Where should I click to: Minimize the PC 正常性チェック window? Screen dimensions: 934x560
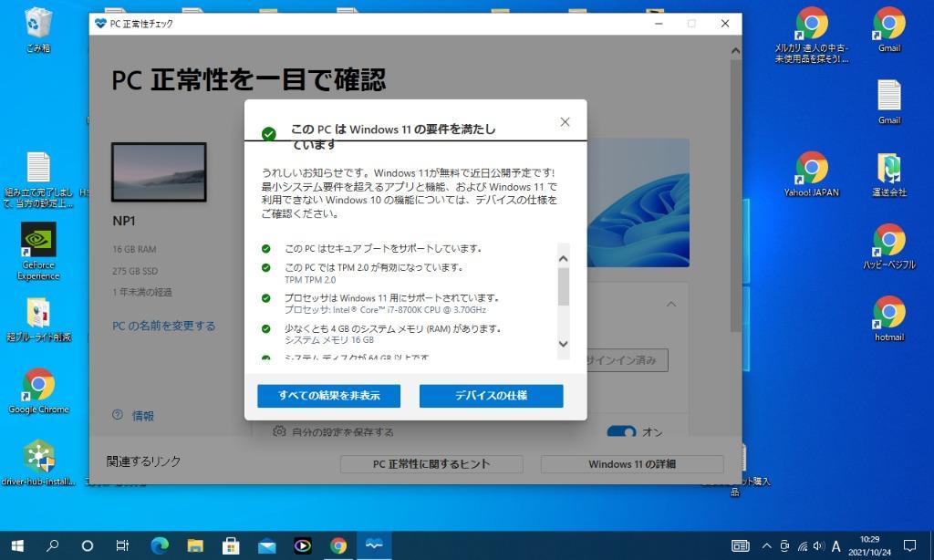click(659, 24)
